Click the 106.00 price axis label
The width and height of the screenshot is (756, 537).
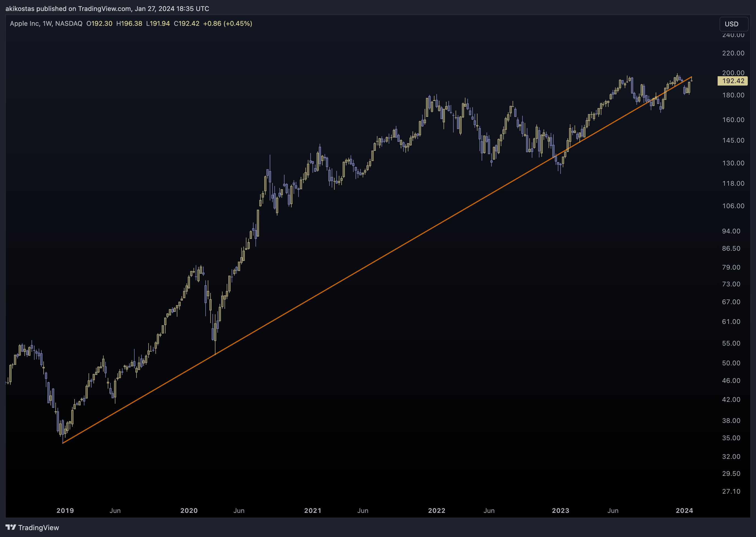[733, 206]
